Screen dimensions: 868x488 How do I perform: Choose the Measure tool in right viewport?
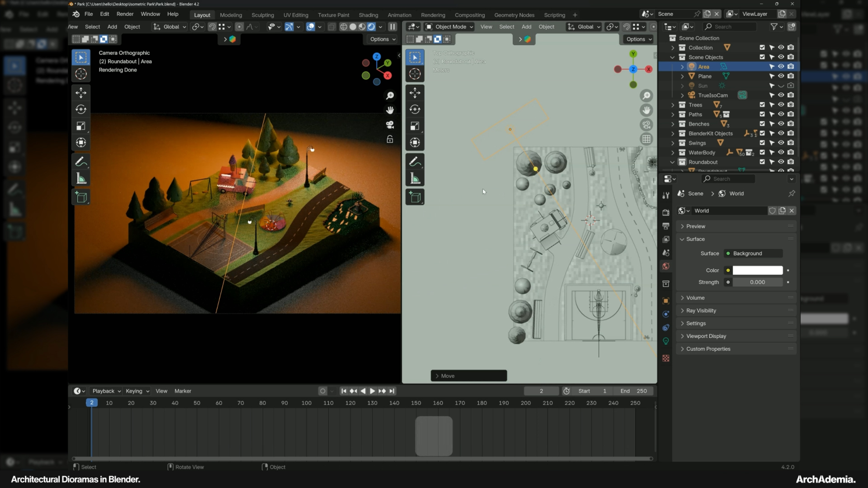[415, 179]
